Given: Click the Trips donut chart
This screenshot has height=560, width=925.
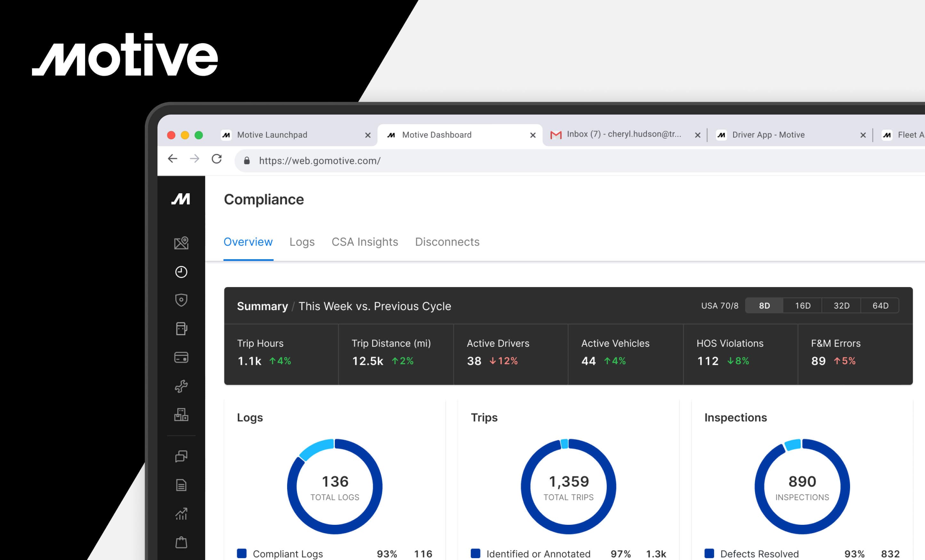Looking at the screenshot, I should [x=568, y=486].
